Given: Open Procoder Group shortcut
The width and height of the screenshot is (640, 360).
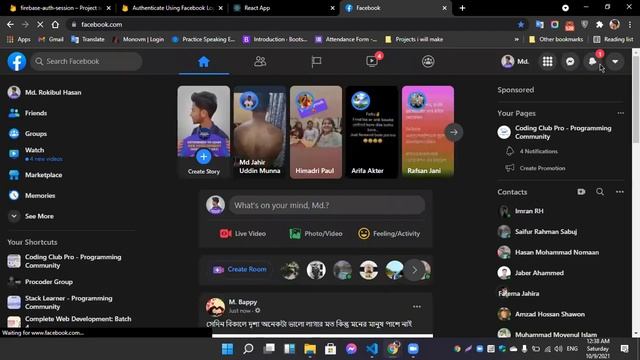Looking at the screenshot, I should 41,282.
